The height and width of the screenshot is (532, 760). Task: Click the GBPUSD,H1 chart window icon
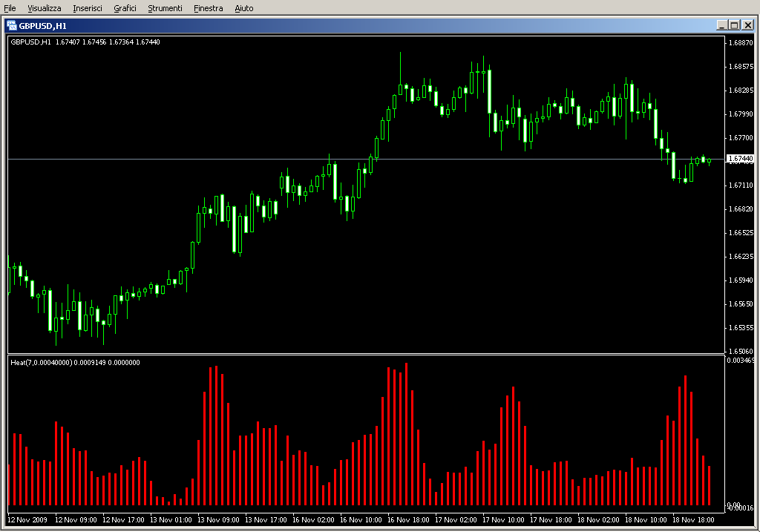(x=12, y=26)
